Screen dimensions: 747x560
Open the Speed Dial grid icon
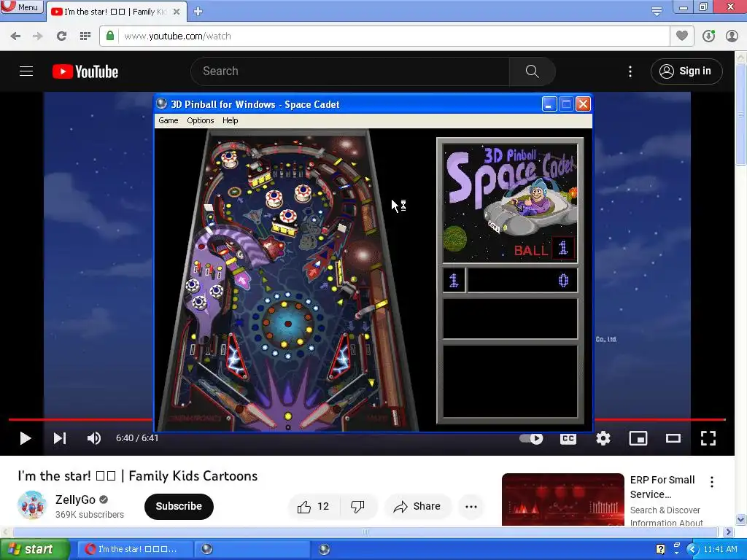[x=85, y=36]
